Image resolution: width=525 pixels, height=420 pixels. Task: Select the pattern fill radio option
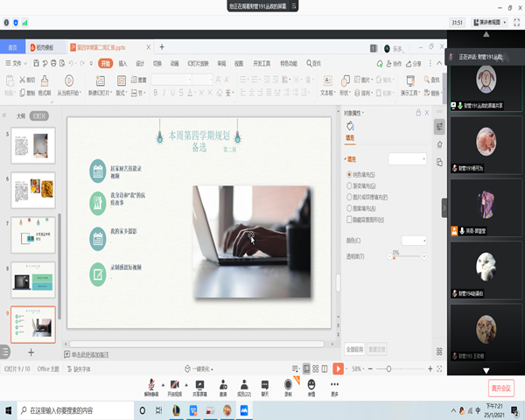pyautogui.click(x=349, y=208)
